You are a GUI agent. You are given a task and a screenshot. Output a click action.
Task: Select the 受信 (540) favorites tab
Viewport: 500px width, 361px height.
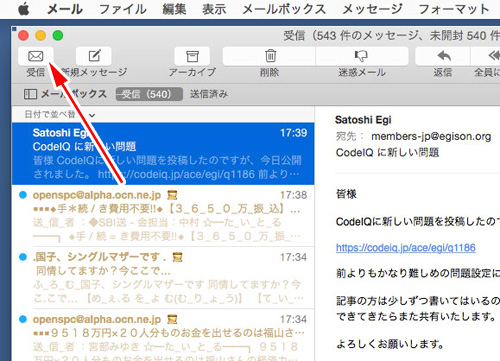pos(149,94)
